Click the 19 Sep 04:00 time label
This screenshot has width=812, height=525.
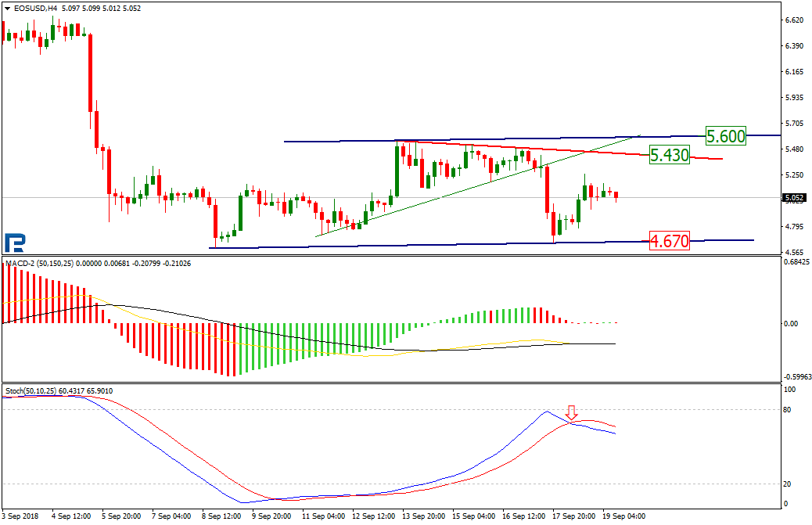pos(623,516)
